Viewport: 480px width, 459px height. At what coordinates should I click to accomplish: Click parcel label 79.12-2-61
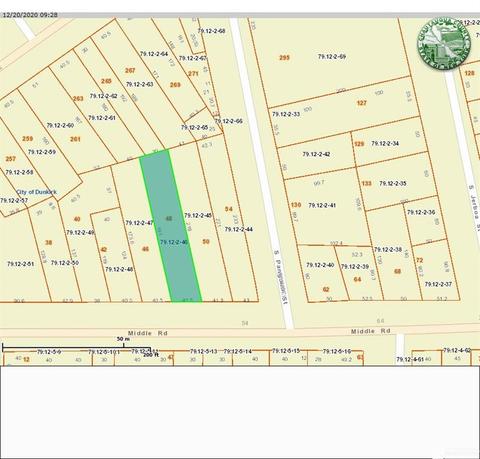tap(102, 118)
